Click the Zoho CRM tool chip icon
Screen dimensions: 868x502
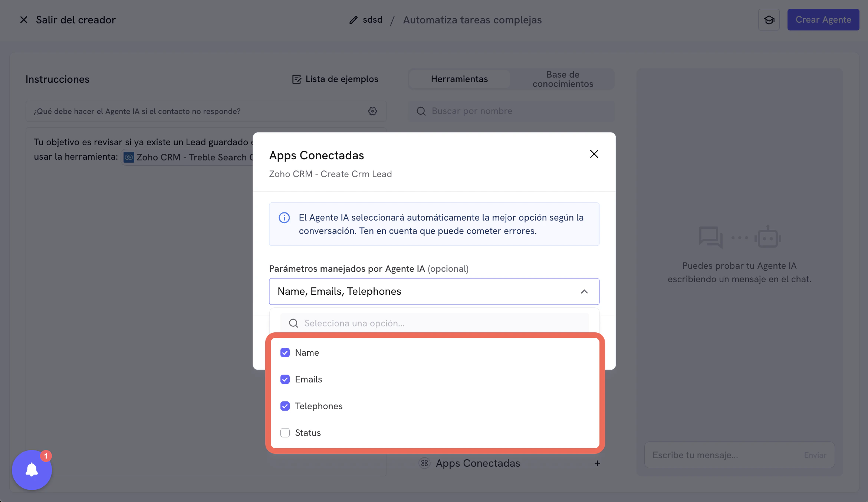pyautogui.click(x=129, y=157)
